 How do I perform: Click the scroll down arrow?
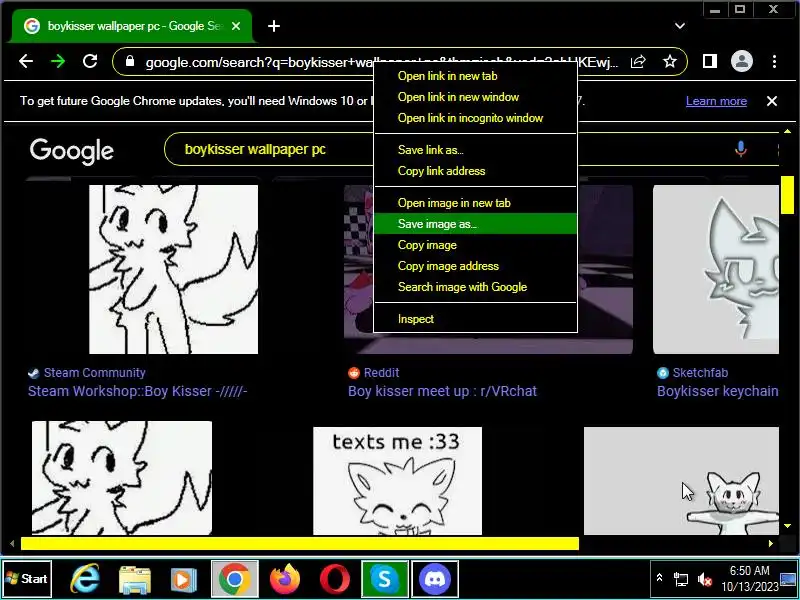coord(787,526)
